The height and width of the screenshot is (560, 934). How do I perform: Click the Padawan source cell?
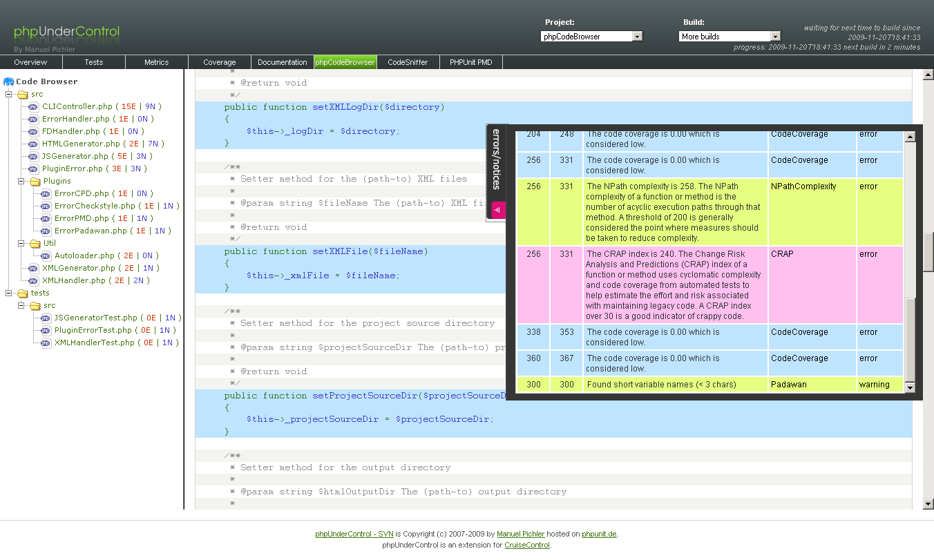click(812, 385)
